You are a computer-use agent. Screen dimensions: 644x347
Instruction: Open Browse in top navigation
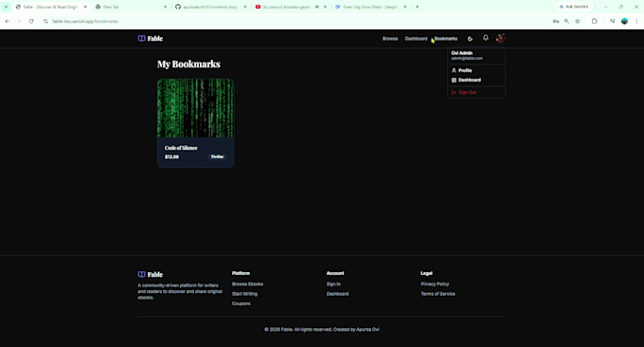[390, 39]
